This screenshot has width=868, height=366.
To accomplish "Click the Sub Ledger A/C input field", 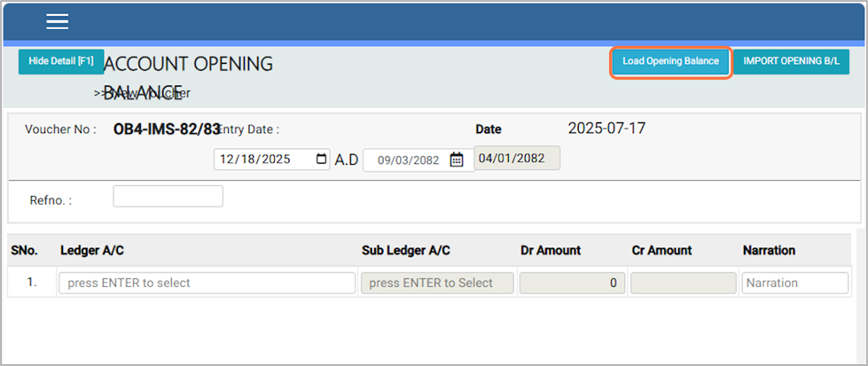I will pos(437,284).
